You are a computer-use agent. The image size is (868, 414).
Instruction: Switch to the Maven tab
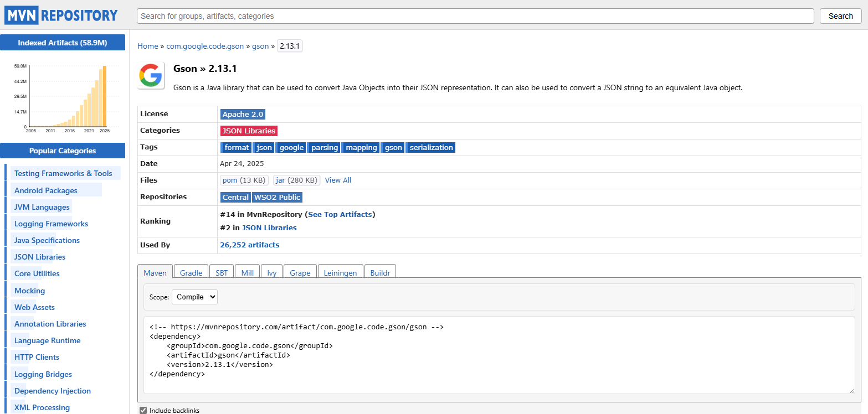coord(155,273)
